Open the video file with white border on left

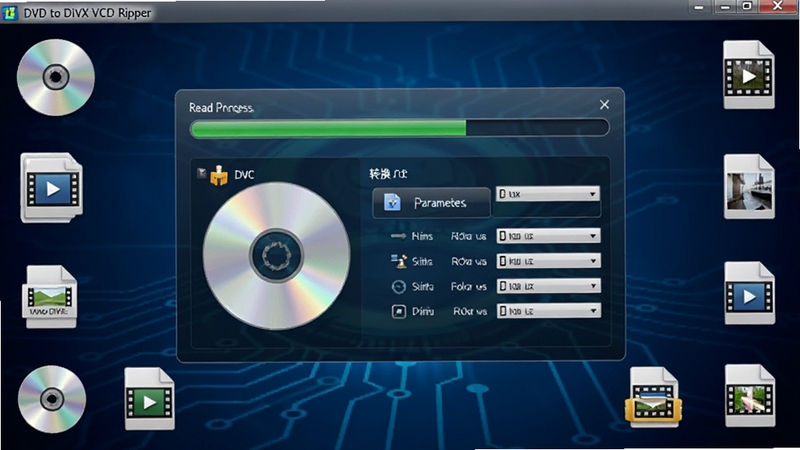(x=52, y=187)
